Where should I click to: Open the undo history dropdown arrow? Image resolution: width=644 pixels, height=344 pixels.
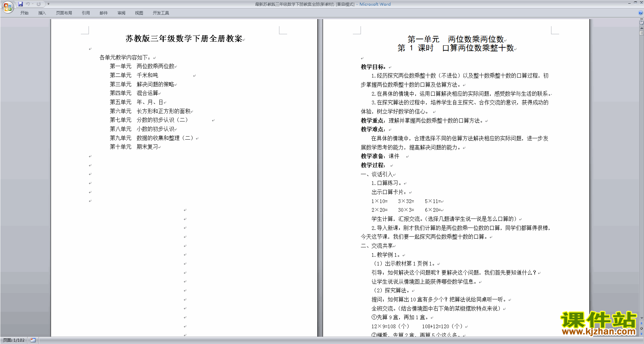point(33,4)
